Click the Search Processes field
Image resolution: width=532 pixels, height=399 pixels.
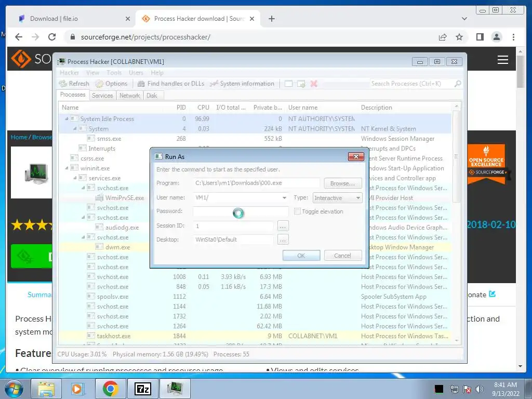pos(411,84)
